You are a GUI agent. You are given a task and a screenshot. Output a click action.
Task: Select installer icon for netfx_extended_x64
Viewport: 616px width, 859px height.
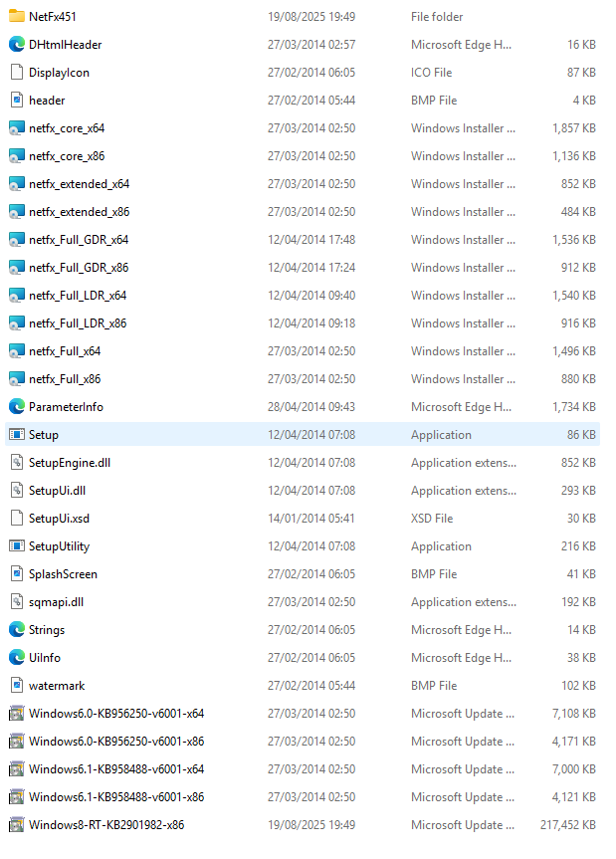tap(17, 184)
